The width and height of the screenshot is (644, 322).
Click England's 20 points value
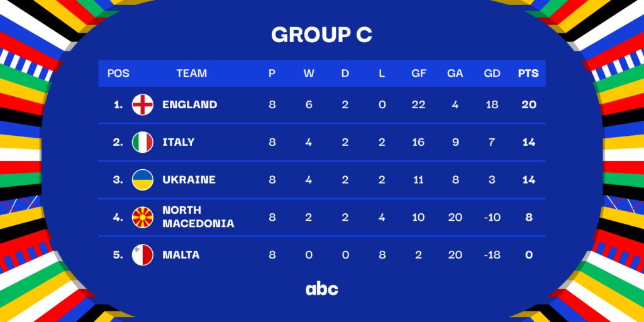[528, 104]
